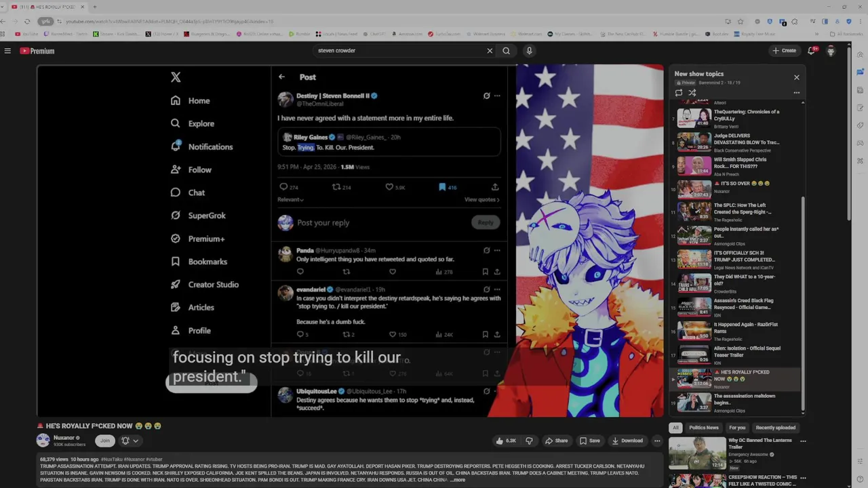This screenshot has width=868, height=488.
Task: Play IT'S SO OVER by Nuxanor
Action: tap(736, 190)
